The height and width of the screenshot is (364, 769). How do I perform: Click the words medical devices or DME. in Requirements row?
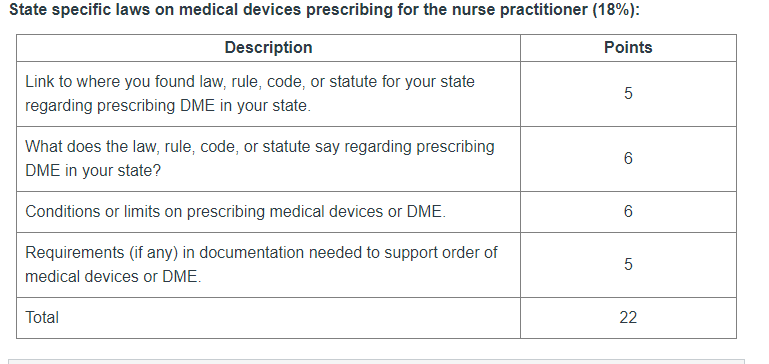coord(113,277)
